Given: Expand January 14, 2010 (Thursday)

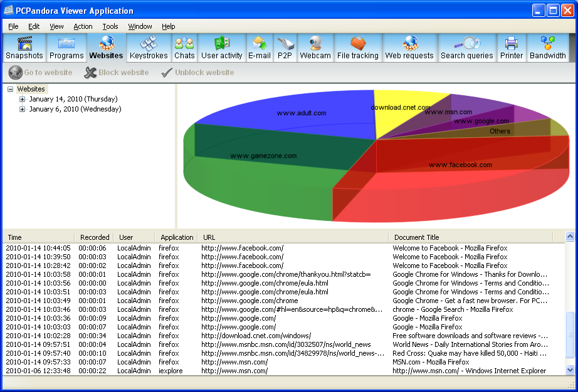Looking at the screenshot, I should pyautogui.click(x=22, y=99).
